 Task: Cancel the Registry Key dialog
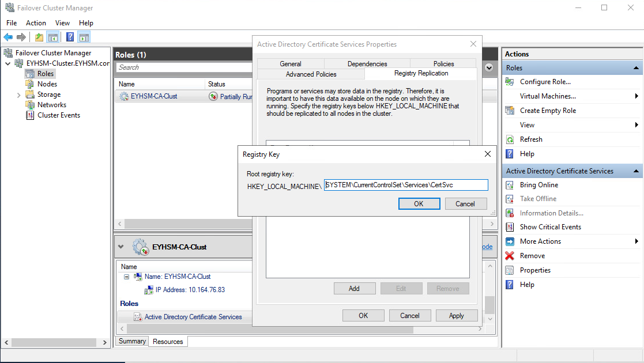tap(465, 203)
